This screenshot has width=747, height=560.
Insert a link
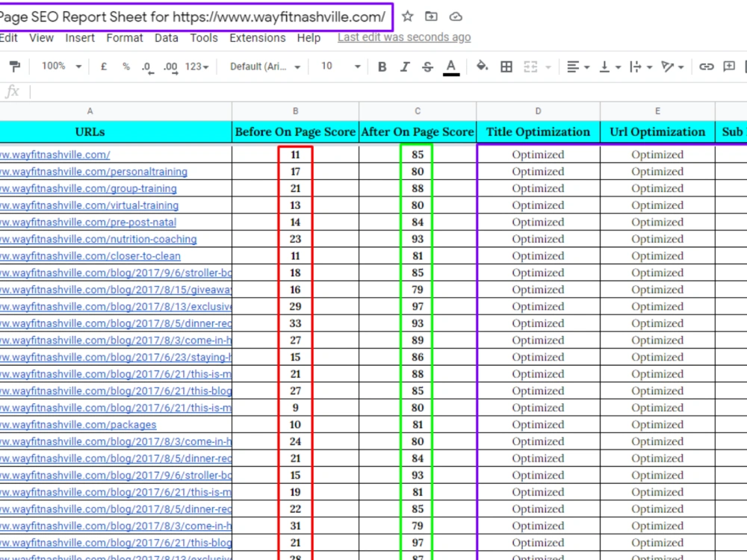point(706,66)
